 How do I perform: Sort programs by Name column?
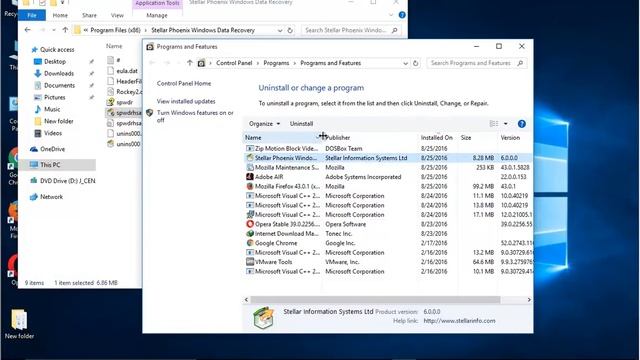(x=282, y=138)
